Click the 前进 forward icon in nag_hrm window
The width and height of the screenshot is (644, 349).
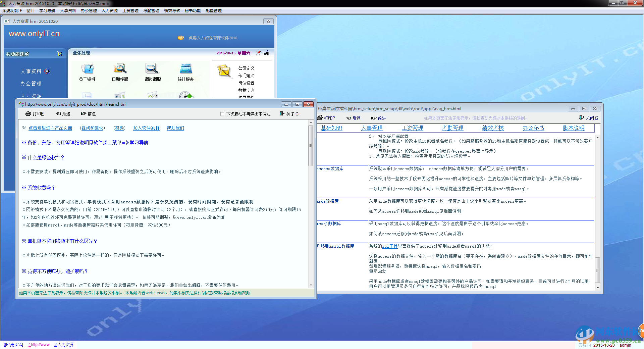[373, 118]
